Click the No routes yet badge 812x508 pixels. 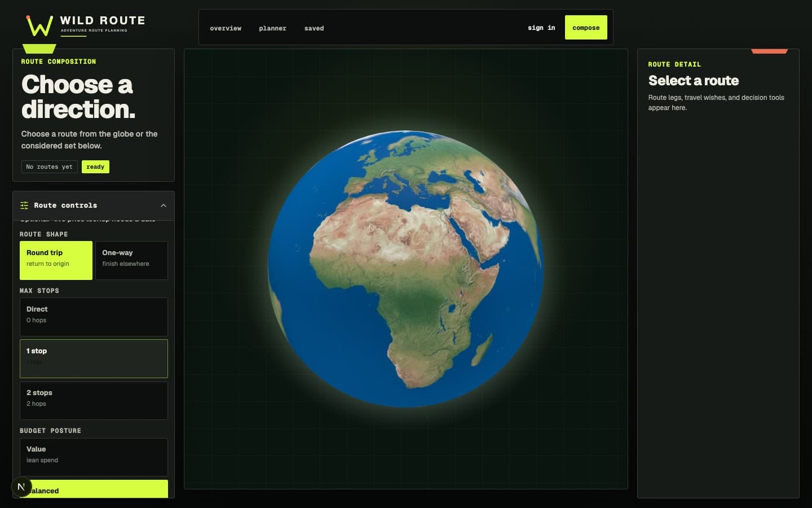[x=50, y=167]
